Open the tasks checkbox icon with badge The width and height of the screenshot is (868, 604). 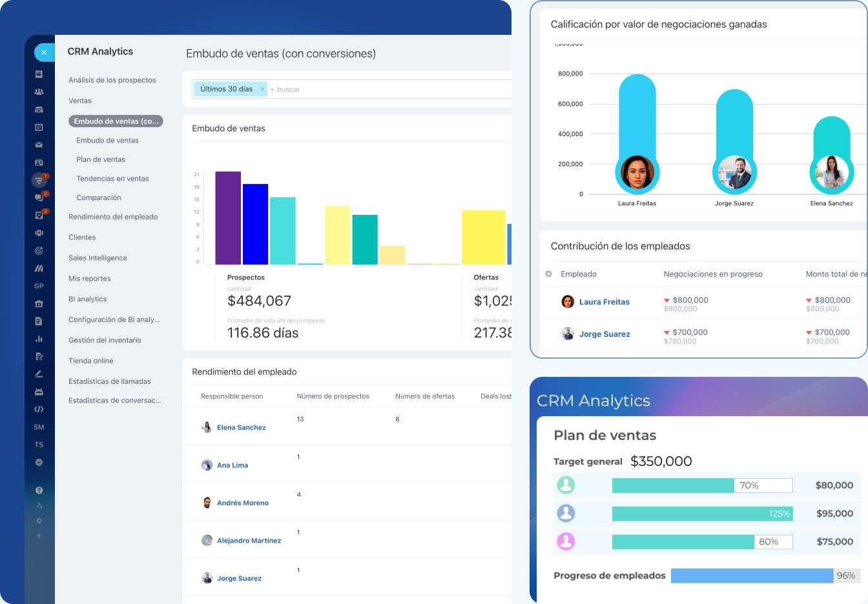coord(39,216)
